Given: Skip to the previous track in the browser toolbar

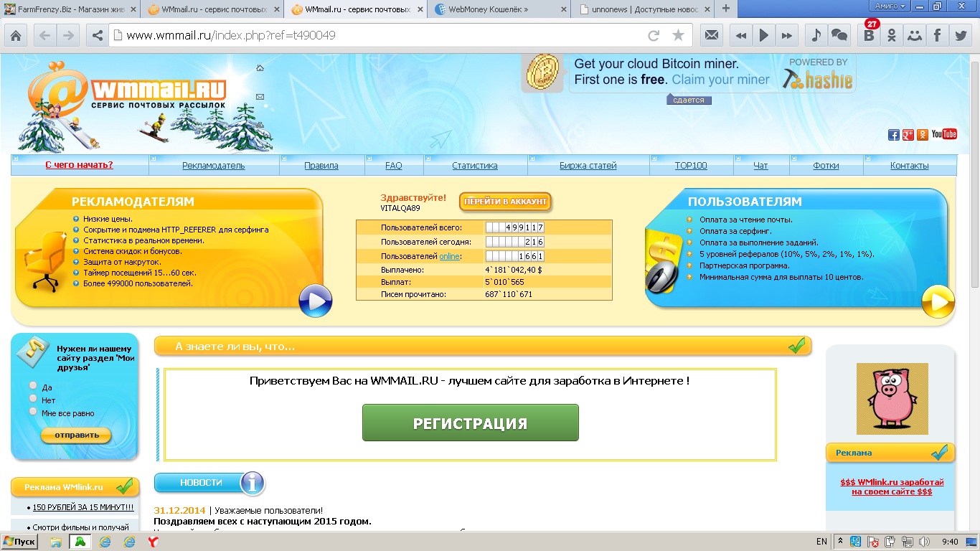Looking at the screenshot, I should 741,35.
